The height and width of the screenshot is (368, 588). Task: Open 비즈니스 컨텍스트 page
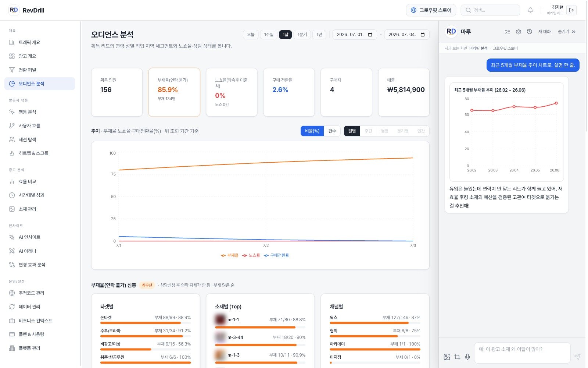click(39, 321)
